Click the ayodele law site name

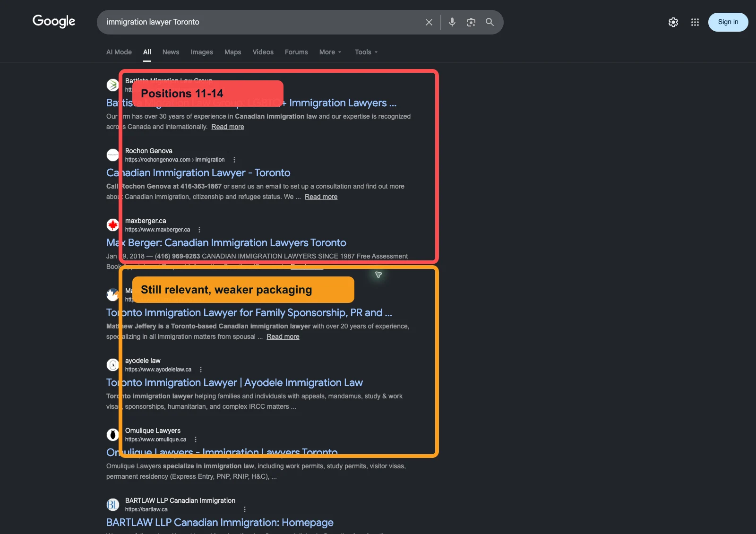143,361
